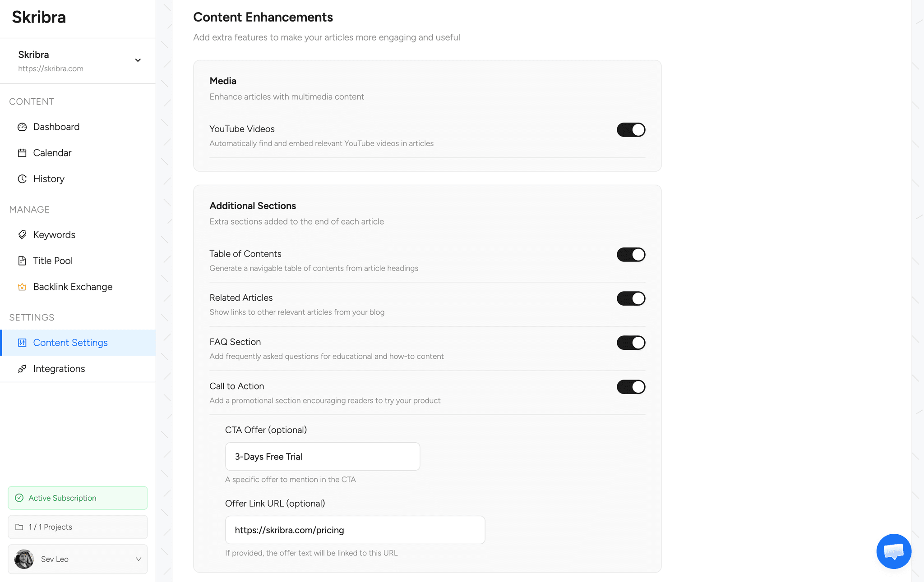This screenshot has width=924, height=582.
Task: Toggle off the Call to Action section
Action: (x=631, y=386)
